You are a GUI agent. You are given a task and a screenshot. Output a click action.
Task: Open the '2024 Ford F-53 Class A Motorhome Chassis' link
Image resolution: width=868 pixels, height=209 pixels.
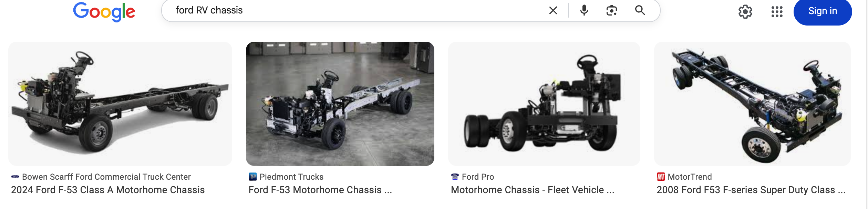[x=108, y=190]
